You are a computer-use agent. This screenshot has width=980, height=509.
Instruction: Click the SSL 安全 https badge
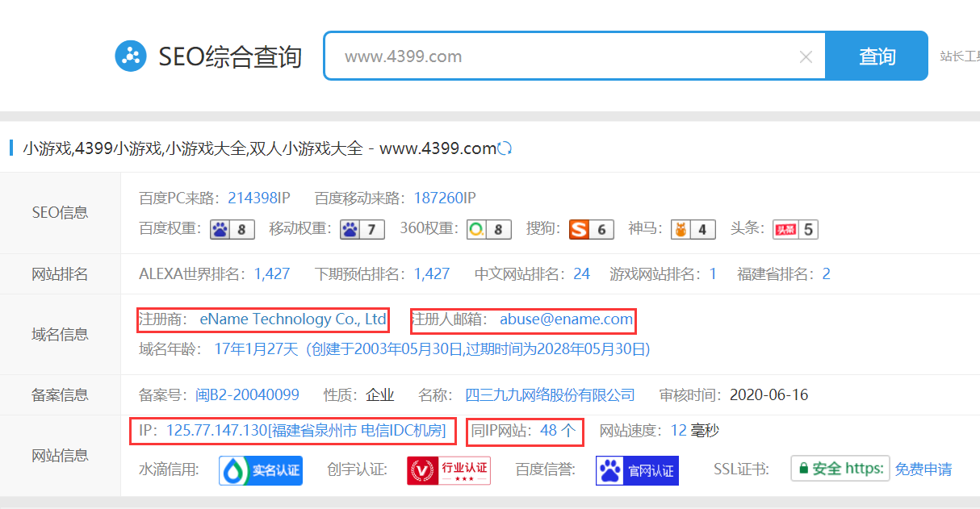[840, 469]
